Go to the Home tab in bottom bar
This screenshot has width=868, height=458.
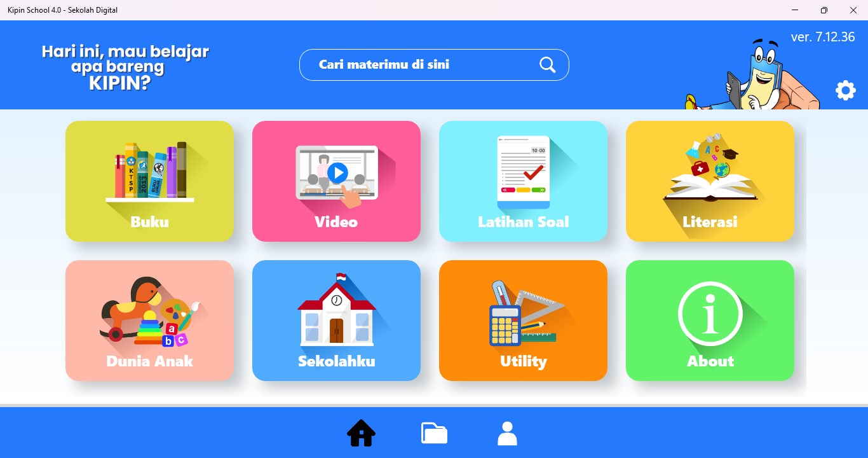[x=361, y=433]
